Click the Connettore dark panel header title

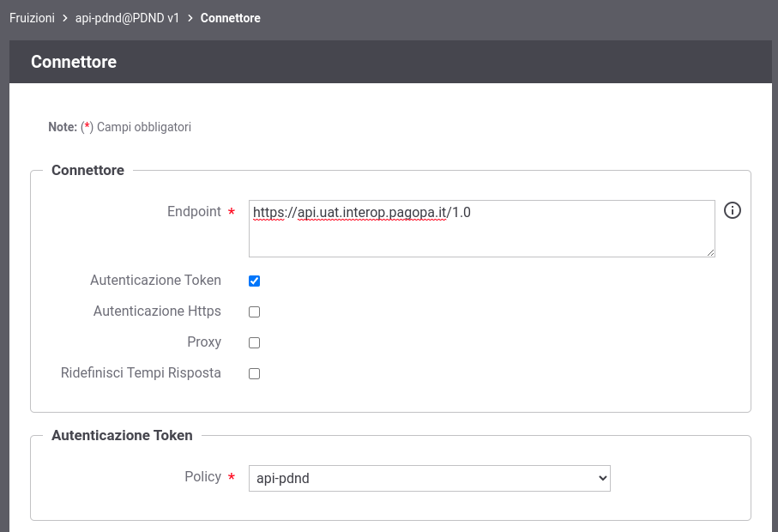point(74,62)
